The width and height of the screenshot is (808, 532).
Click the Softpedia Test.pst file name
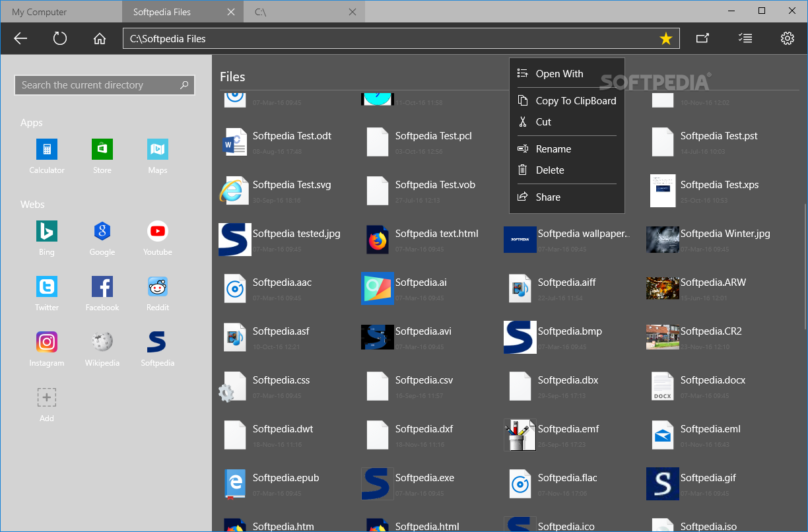coord(719,136)
